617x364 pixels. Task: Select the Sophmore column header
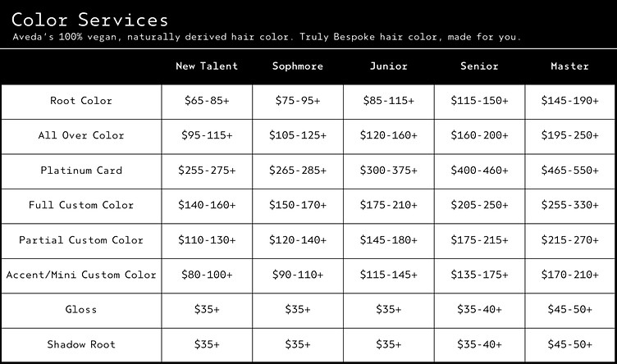coord(298,66)
